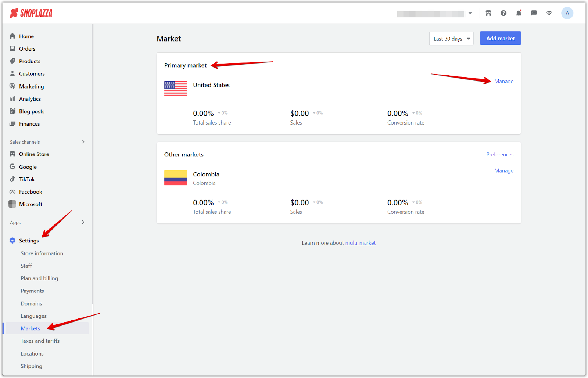Click the Customers person icon
588x378 pixels.
point(12,73)
